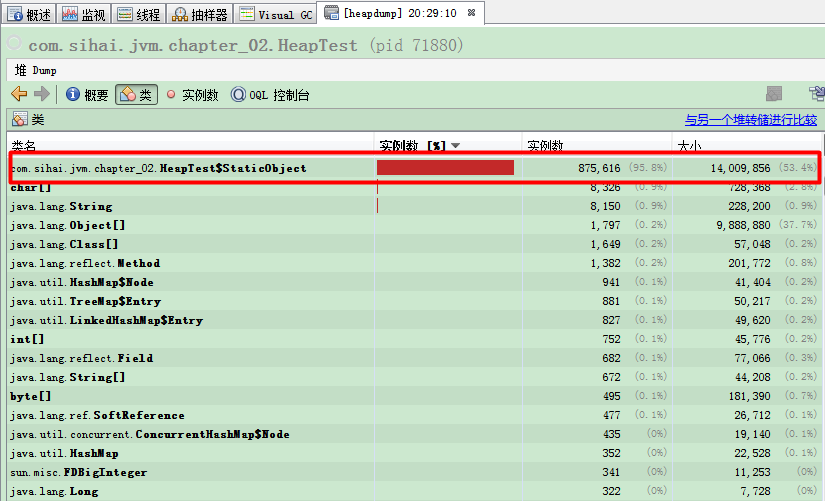Click the 类 panel header icon
The height and width of the screenshot is (501, 825).
click(19, 119)
